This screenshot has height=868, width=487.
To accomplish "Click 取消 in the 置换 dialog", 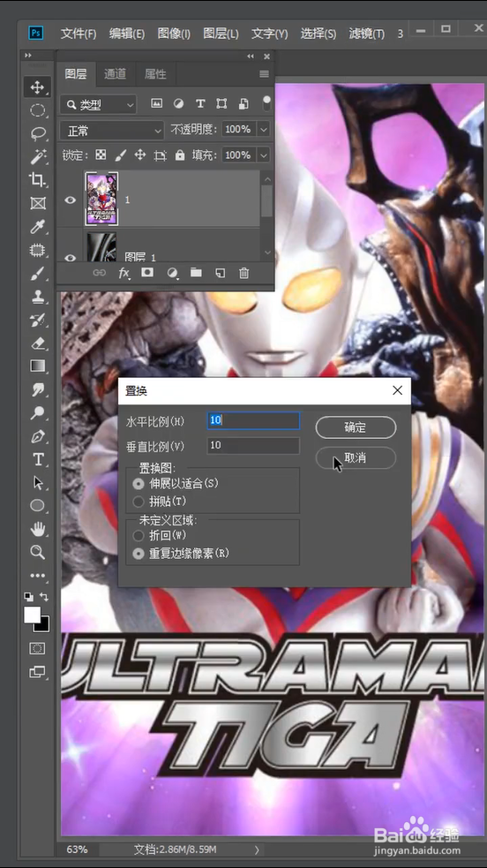I will coord(356,458).
